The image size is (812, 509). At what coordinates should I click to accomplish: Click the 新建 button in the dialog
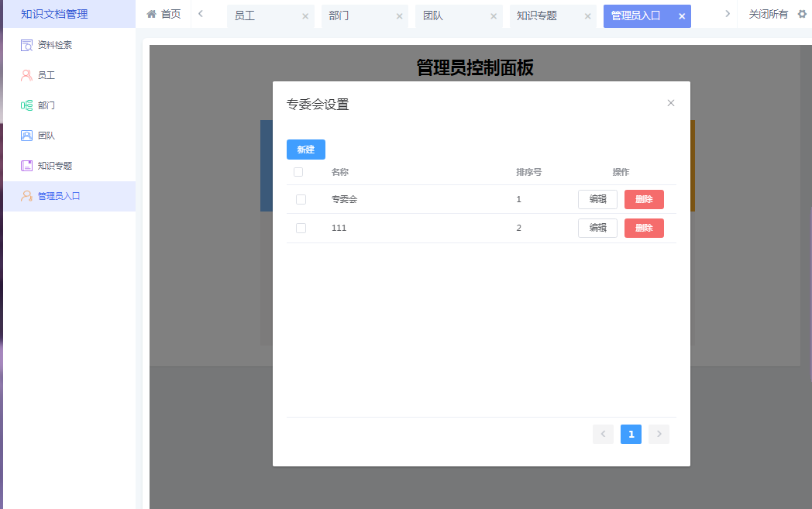click(305, 150)
